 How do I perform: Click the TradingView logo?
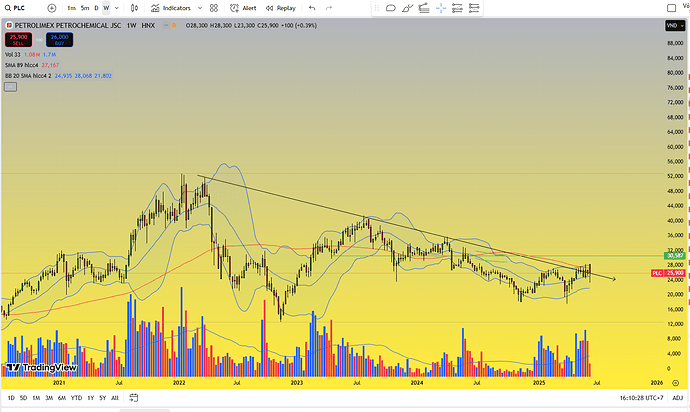click(x=41, y=368)
